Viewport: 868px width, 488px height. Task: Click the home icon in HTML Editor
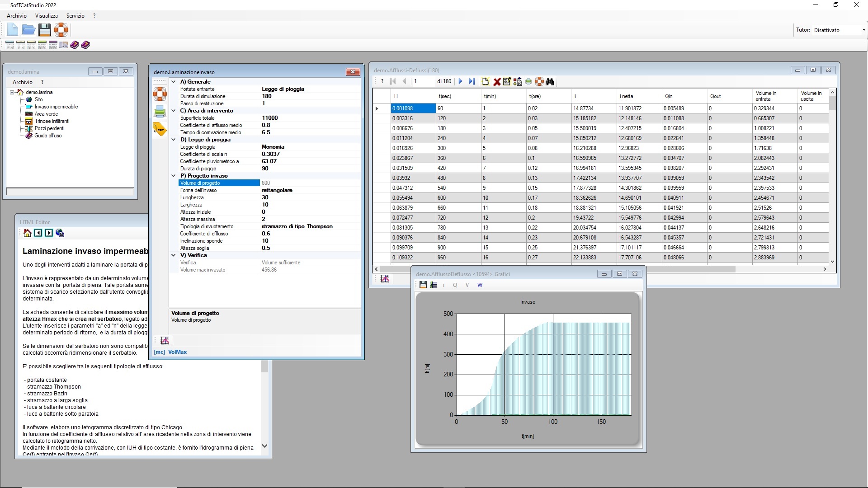[28, 233]
